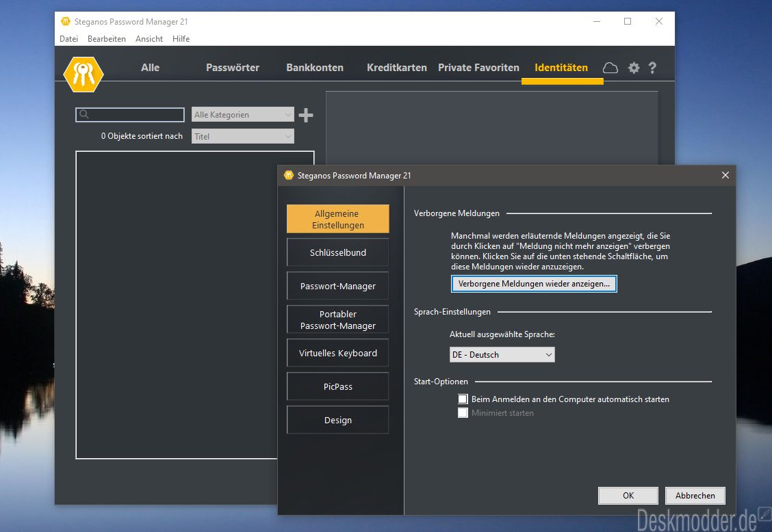Close the settings dialog with the X
The width and height of the screenshot is (772, 532).
(x=725, y=175)
